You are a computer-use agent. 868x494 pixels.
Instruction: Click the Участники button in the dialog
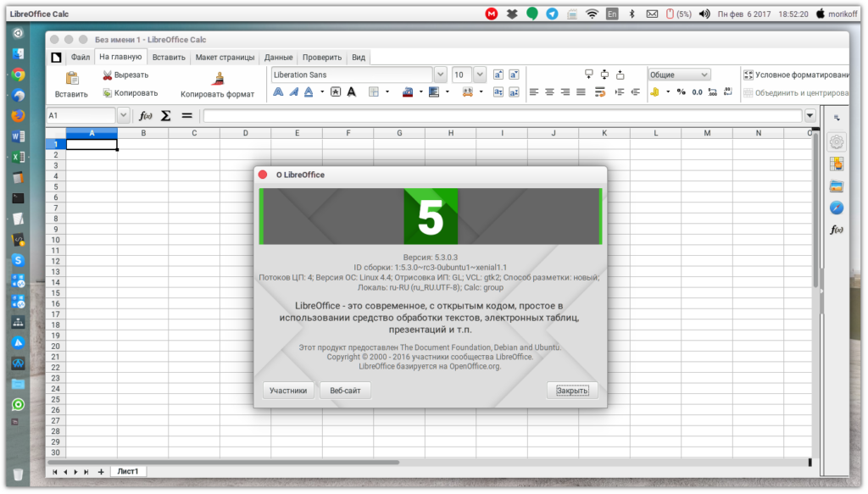288,391
